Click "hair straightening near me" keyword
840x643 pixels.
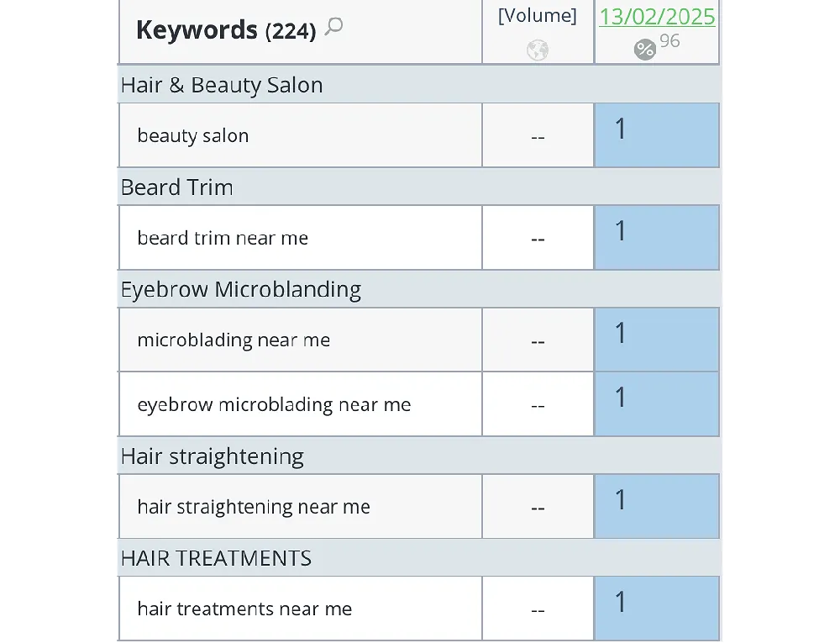point(254,507)
